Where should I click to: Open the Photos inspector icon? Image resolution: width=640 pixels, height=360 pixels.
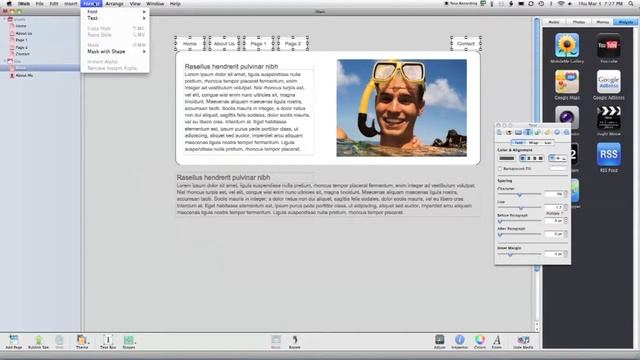click(x=518, y=132)
